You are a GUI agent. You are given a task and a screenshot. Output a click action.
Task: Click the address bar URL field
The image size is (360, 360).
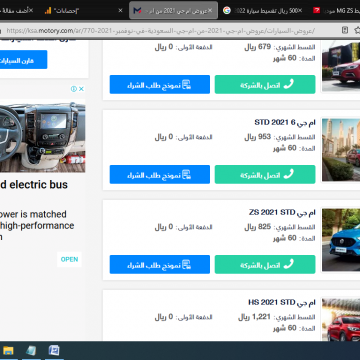click(160, 31)
